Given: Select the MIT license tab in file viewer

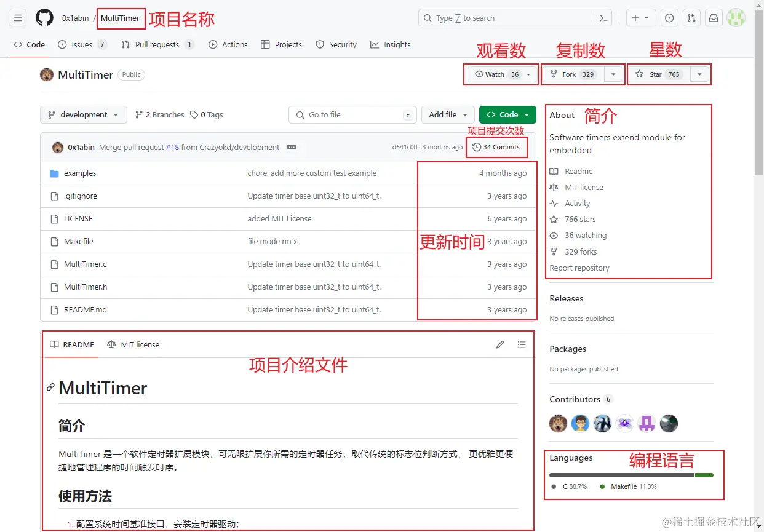Looking at the screenshot, I should 133,344.
